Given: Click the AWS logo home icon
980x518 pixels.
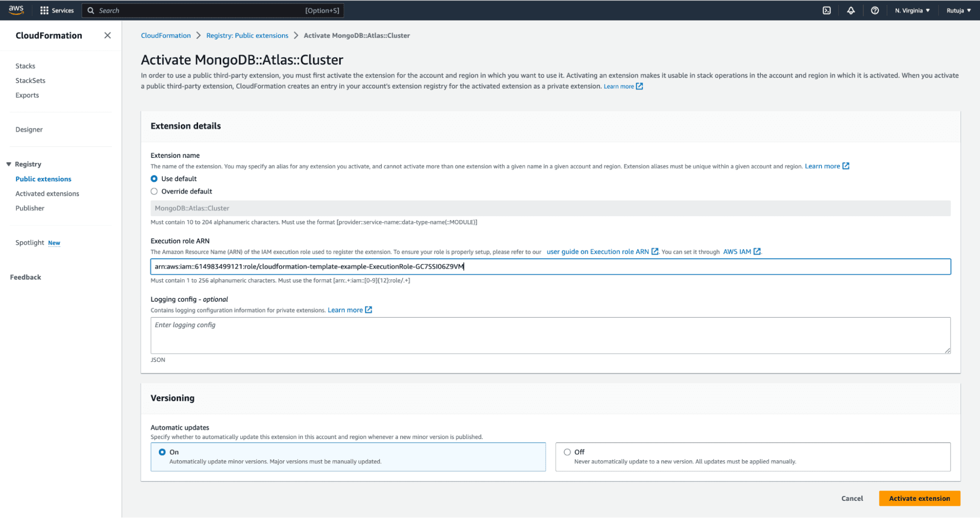Looking at the screenshot, I should 16,10.
